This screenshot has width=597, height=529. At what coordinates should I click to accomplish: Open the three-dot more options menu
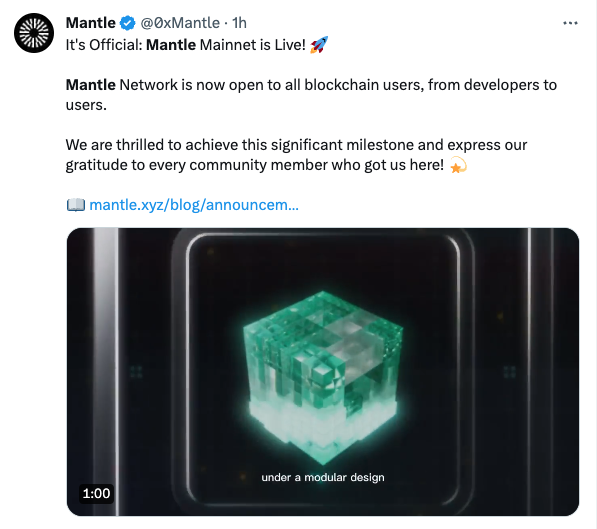[570, 23]
